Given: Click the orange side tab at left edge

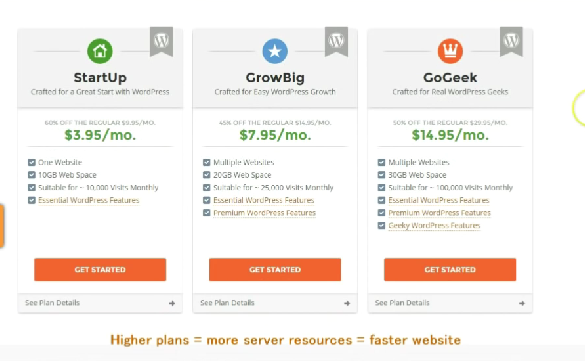Looking at the screenshot, I should point(1,226).
